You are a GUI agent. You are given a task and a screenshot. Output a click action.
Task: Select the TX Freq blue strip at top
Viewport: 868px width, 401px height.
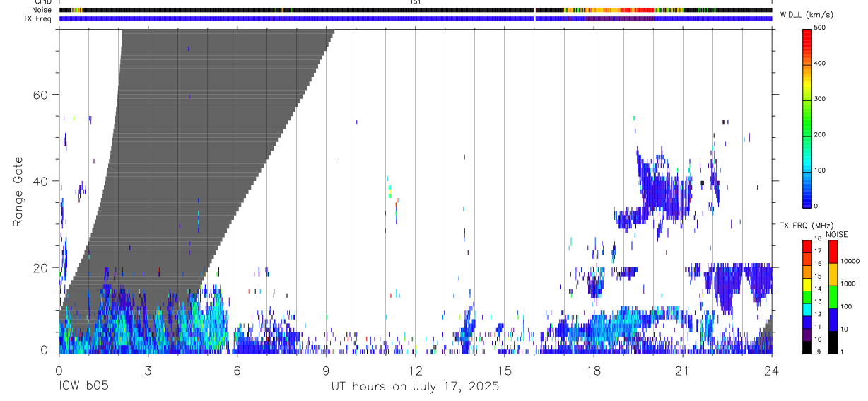[x=416, y=18]
